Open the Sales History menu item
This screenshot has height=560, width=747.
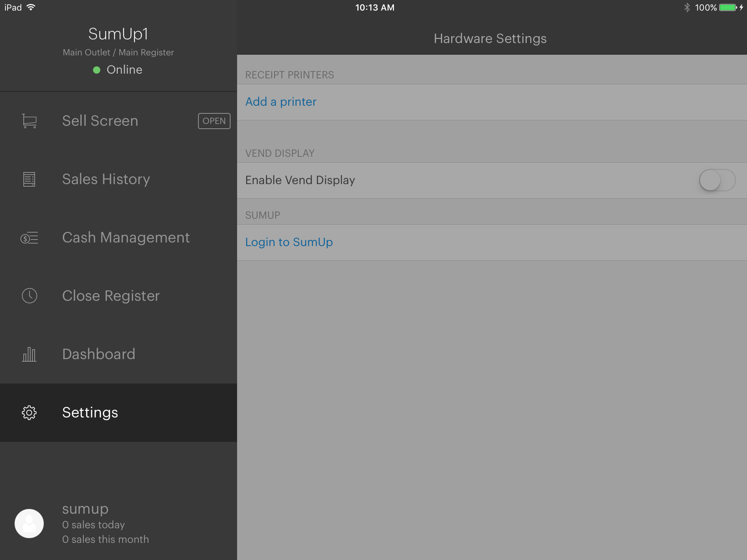(x=106, y=179)
